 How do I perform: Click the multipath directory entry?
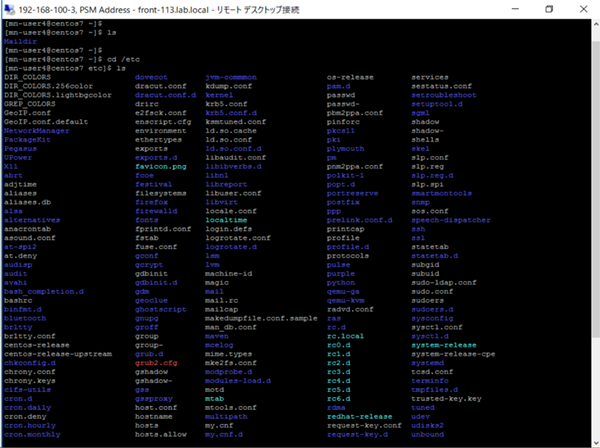(226, 416)
